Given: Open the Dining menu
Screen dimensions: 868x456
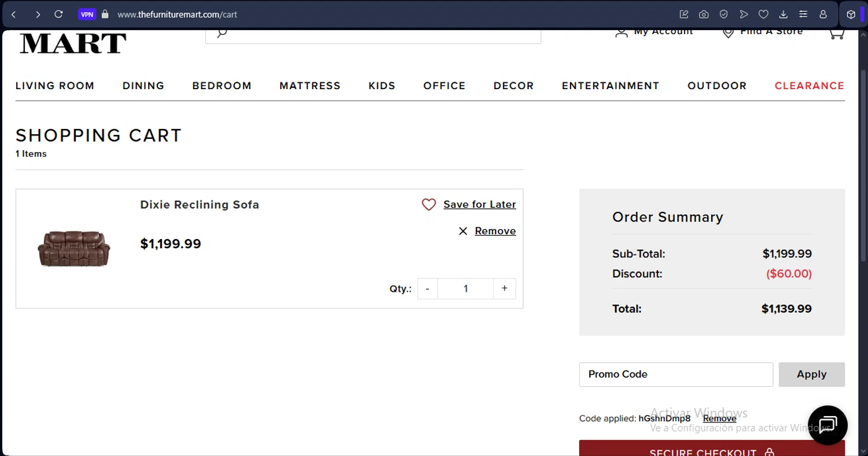Looking at the screenshot, I should (x=144, y=86).
